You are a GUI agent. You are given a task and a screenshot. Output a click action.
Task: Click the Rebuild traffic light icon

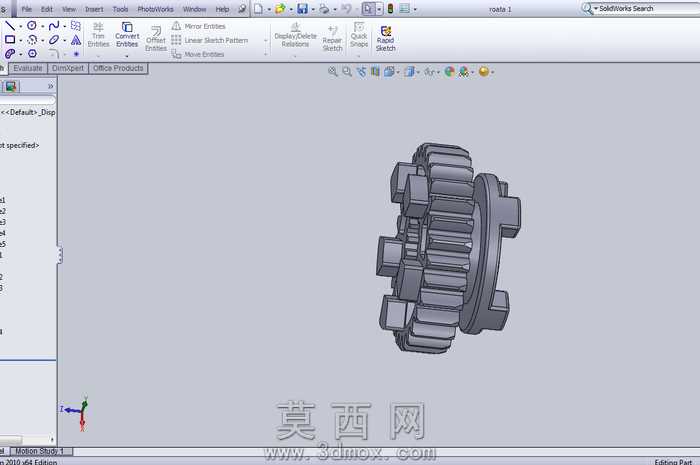click(x=390, y=8)
